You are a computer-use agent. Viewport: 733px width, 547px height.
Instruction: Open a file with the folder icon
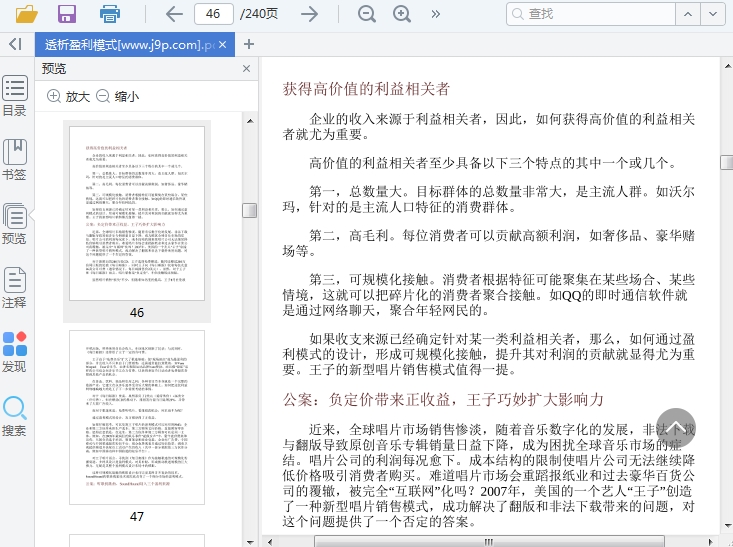tap(26, 14)
